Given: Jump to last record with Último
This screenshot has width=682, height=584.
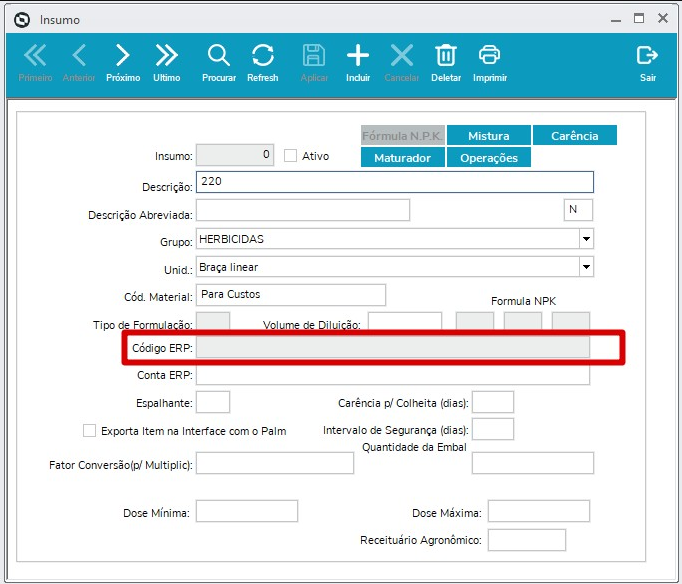Looking at the screenshot, I should coord(167,56).
